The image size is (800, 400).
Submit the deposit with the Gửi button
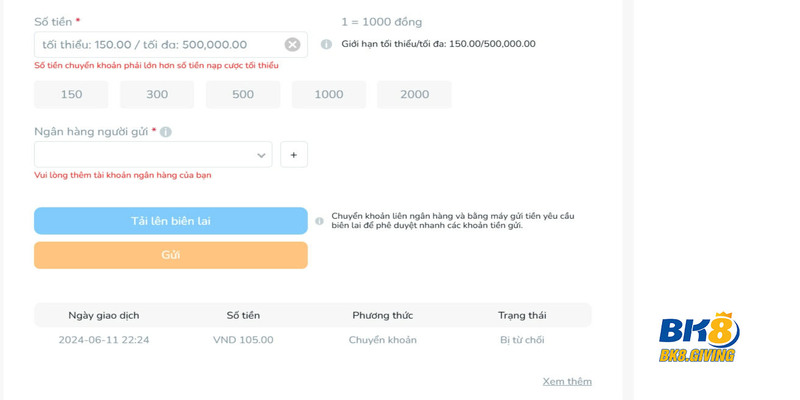[171, 255]
